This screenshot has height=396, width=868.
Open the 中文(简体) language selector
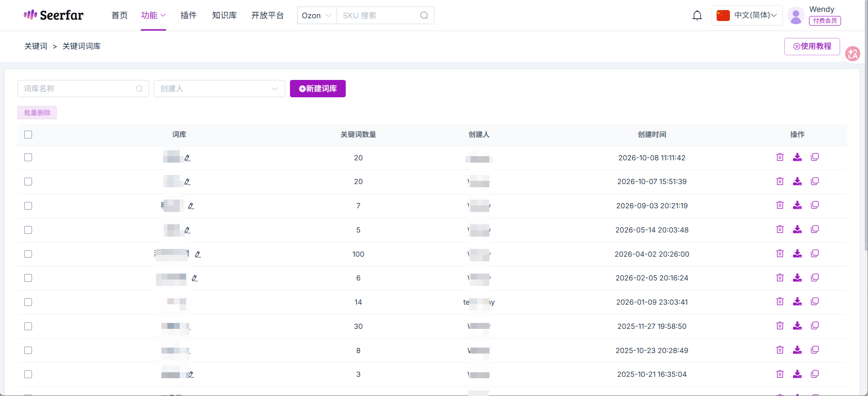[x=747, y=16]
